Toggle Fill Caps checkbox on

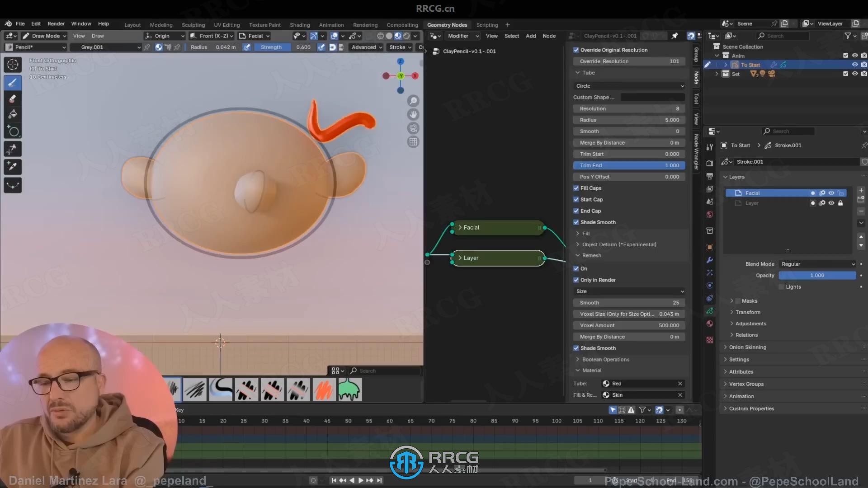[x=576, y=188]
